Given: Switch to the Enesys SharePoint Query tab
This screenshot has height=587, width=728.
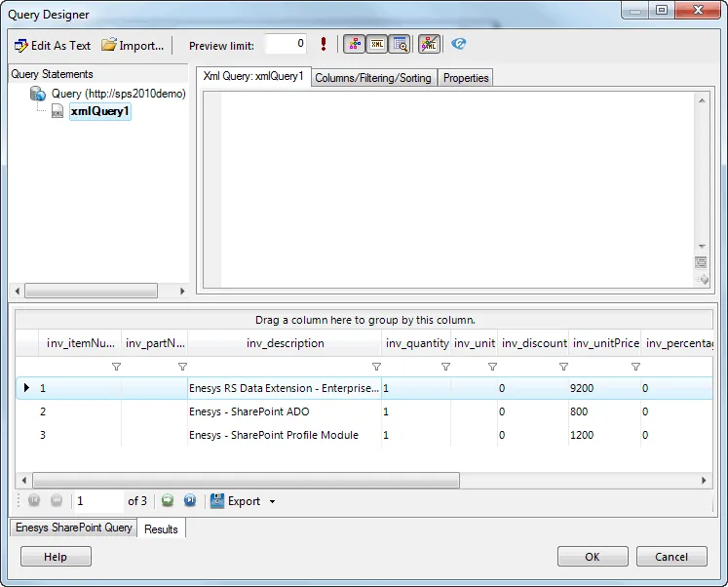Looking at the screenshot, I should point(74,528).
